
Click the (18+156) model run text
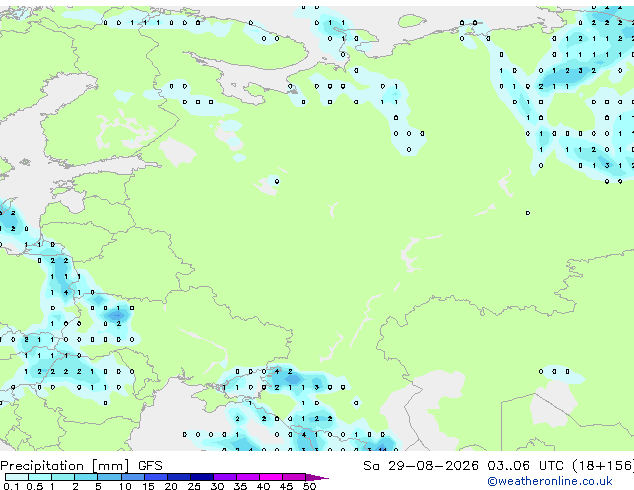coord(603,466)
